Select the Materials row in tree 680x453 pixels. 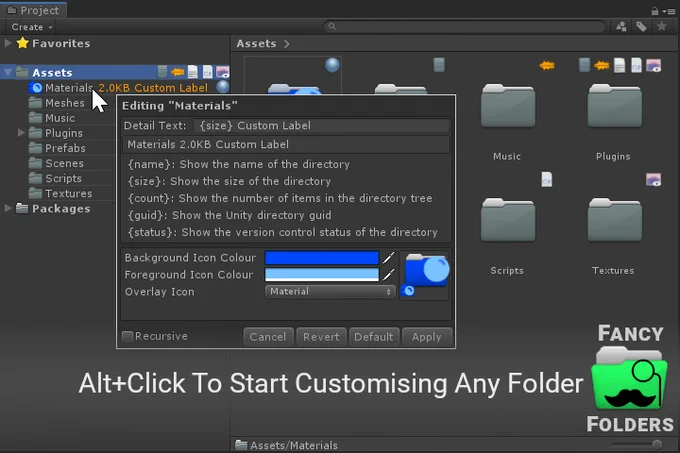tap(115, 88)
